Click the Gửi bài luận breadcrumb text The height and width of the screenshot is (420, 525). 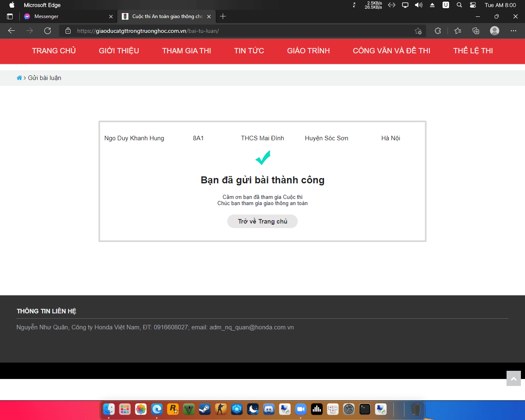click(45, 78)
